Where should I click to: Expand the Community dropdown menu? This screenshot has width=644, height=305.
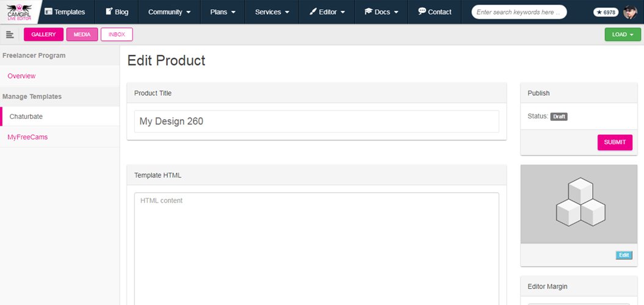pos(170,12)
